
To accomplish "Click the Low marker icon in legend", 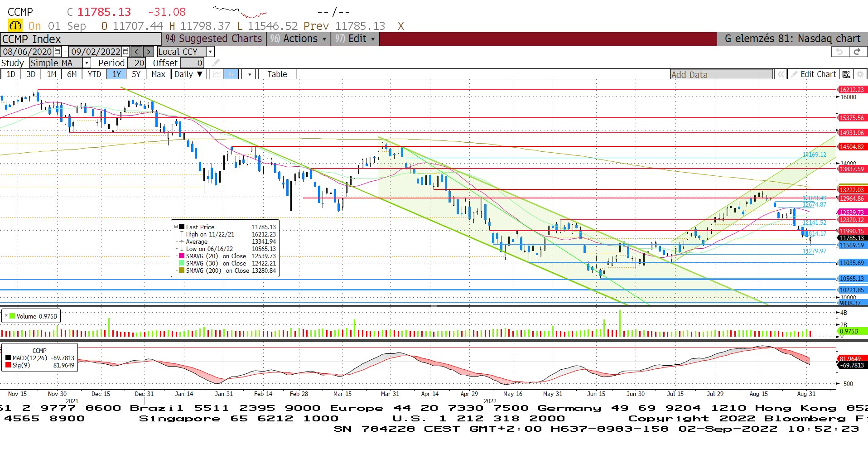I will [x=182, y=249].
